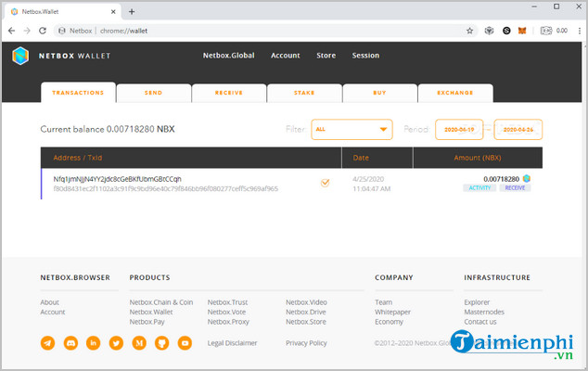Image resolution: width=588 pixels, height=371 pixels.
Task: Open Privacy Policy link
Action: point(306,343)
